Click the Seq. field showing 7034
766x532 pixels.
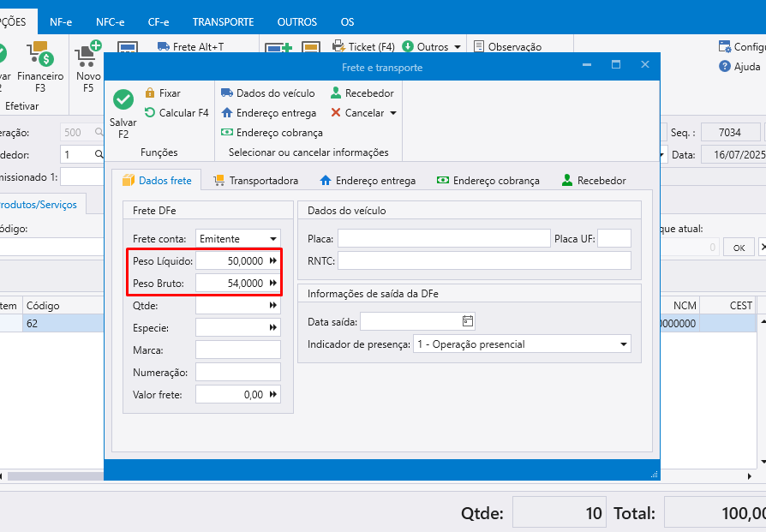tap(730, 133)
